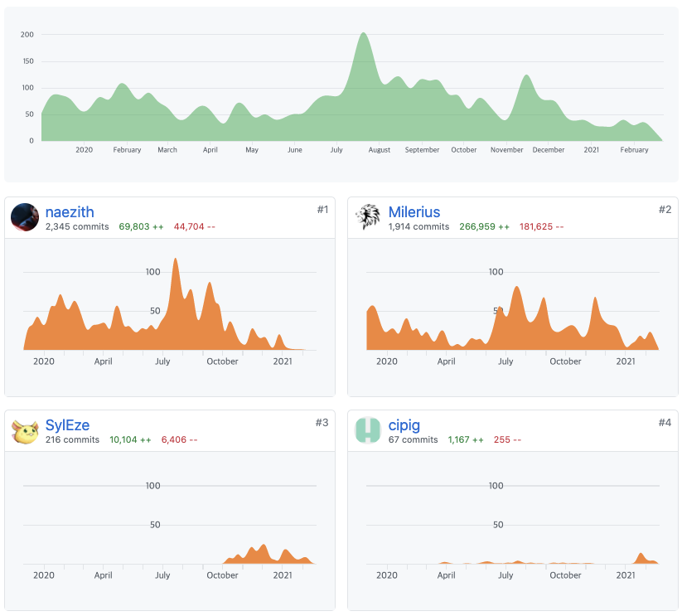682x616 pixels.
Task: Click the December label on the main chart
Action: [x=549, y=150]
